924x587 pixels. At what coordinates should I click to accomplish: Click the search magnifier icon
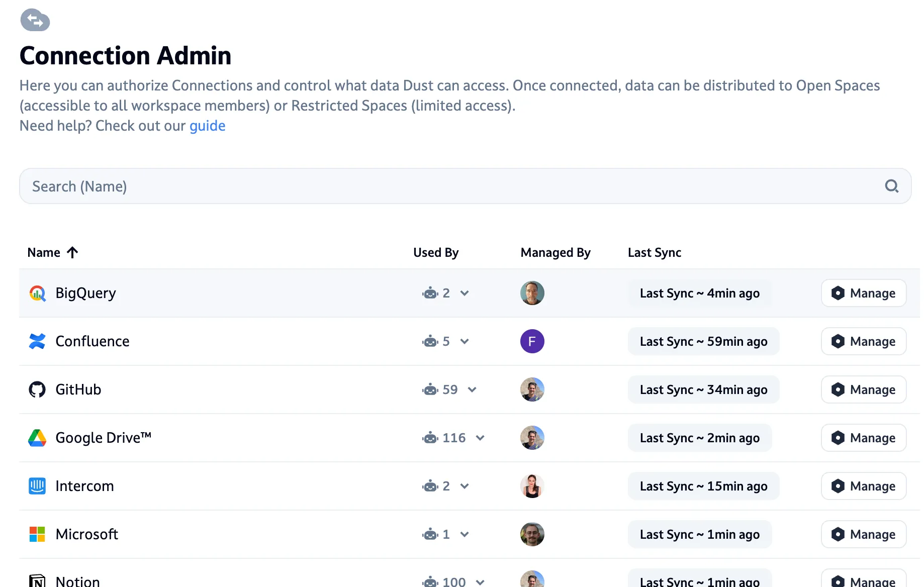click(x=891, y=186)
